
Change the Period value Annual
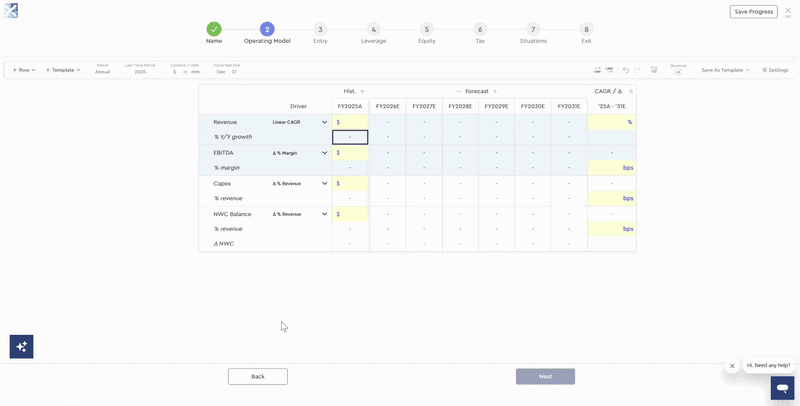pyautogui.click(x=103, y=72)
